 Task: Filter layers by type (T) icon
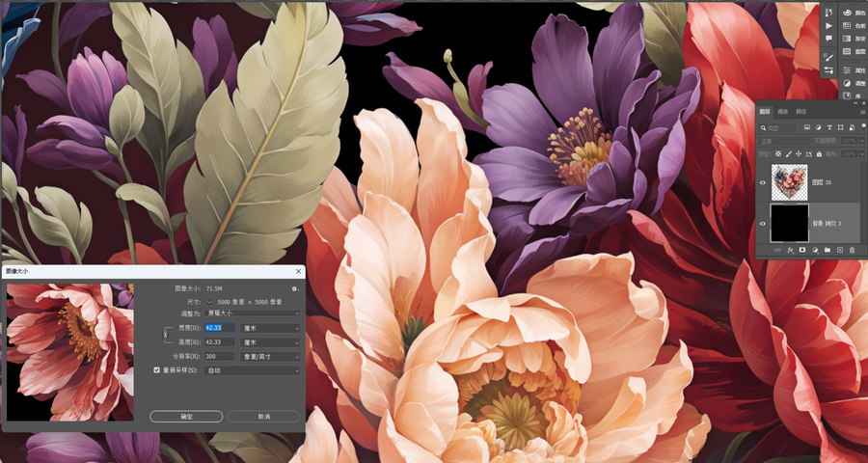829,127
